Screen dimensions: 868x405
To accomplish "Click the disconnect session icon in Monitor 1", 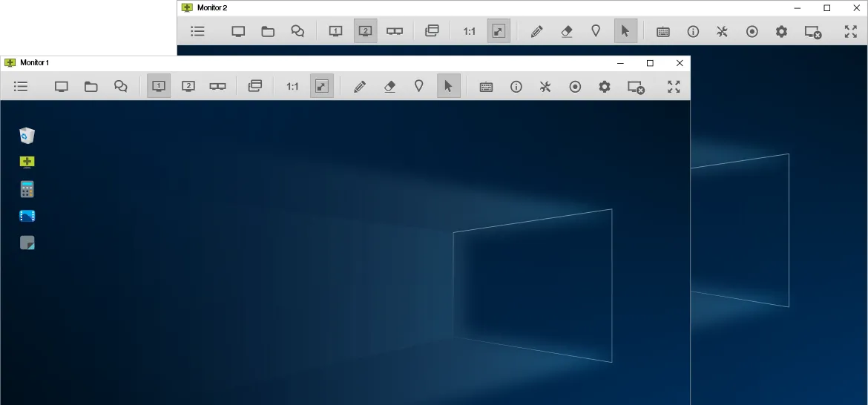I will (636, 87).
